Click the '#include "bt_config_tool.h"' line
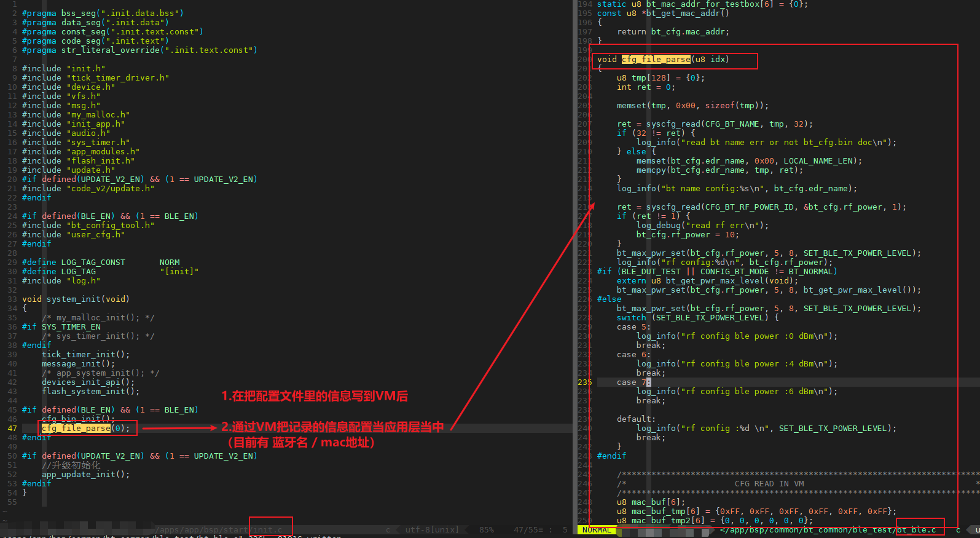 click(x=88, y=225)
